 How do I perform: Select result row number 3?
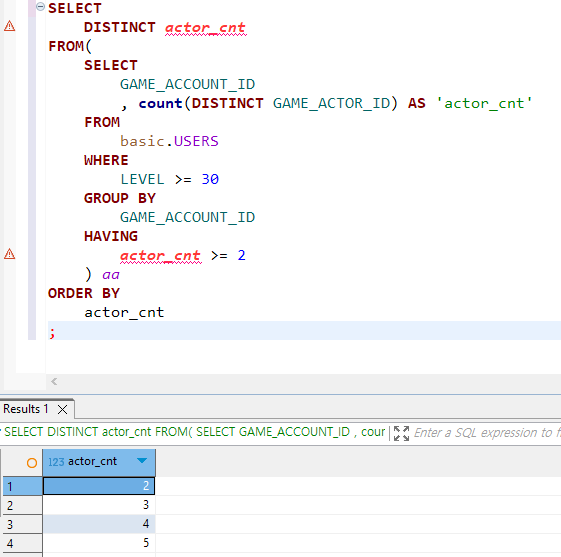23,524
